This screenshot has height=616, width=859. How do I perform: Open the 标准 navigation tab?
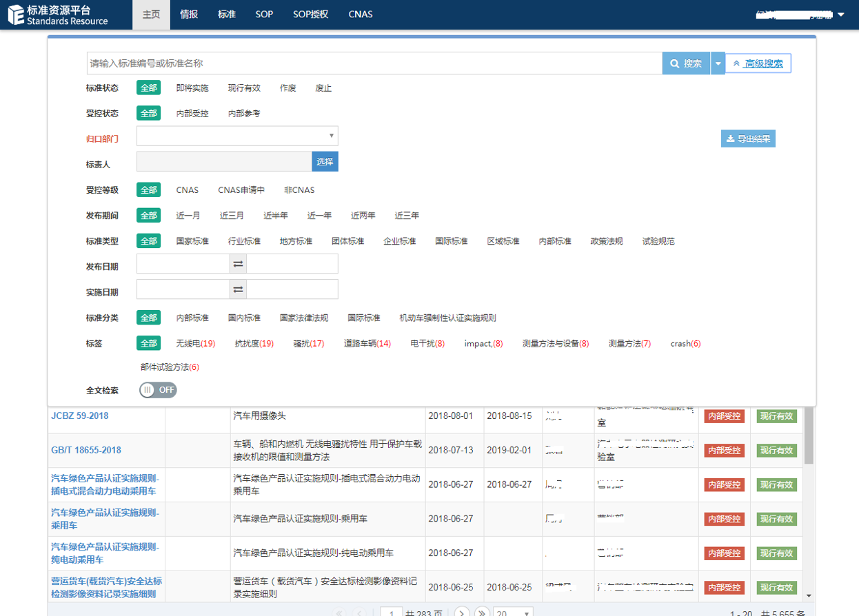pos(226,14)
